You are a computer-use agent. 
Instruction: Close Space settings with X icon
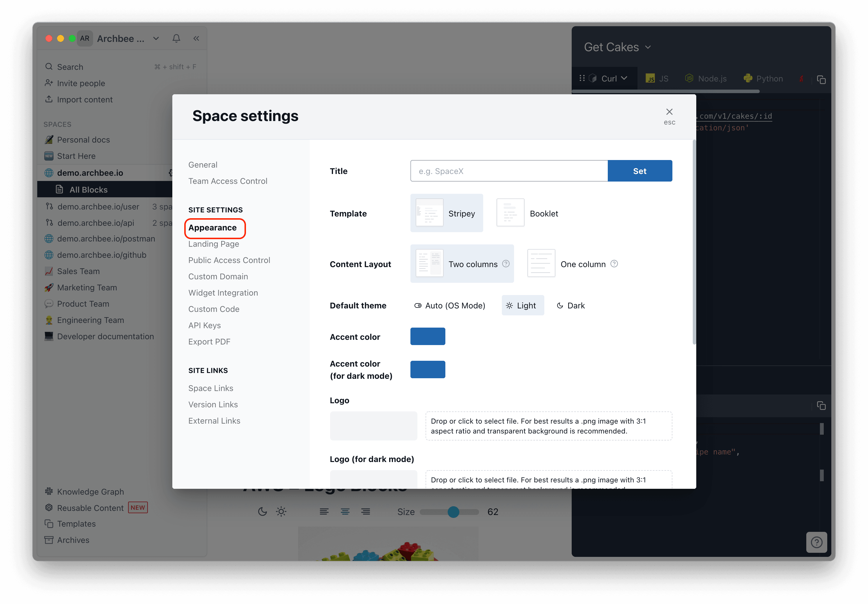(x=669, y=112)
